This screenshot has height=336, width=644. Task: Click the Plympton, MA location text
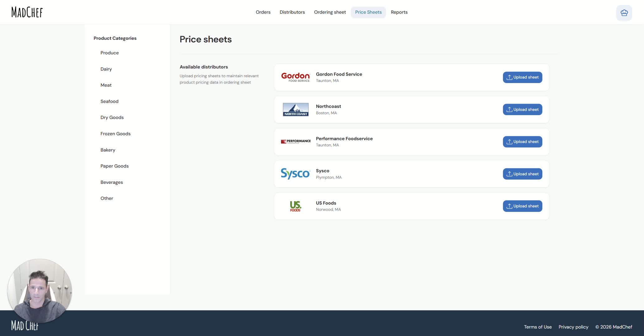[x=329, y=177]
